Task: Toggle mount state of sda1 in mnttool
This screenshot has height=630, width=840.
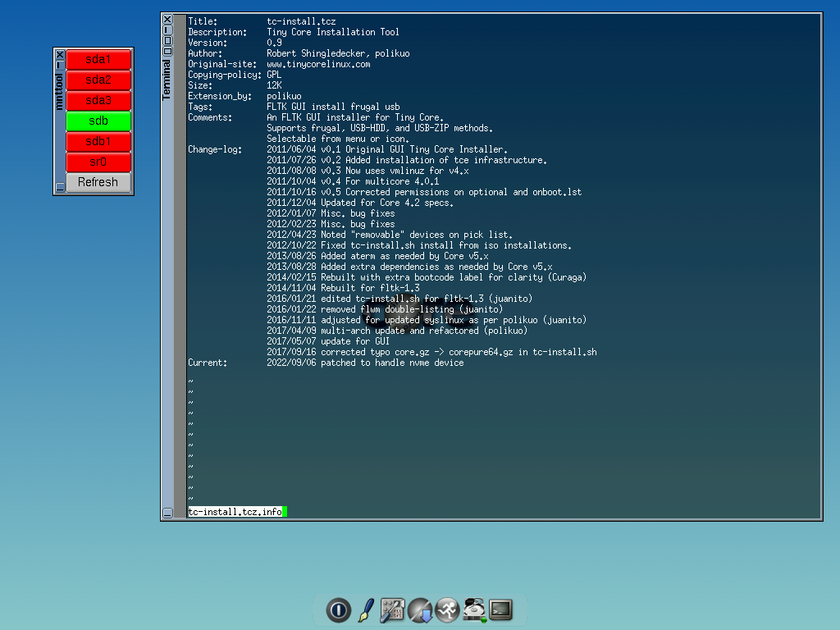Action: [98, 59]
